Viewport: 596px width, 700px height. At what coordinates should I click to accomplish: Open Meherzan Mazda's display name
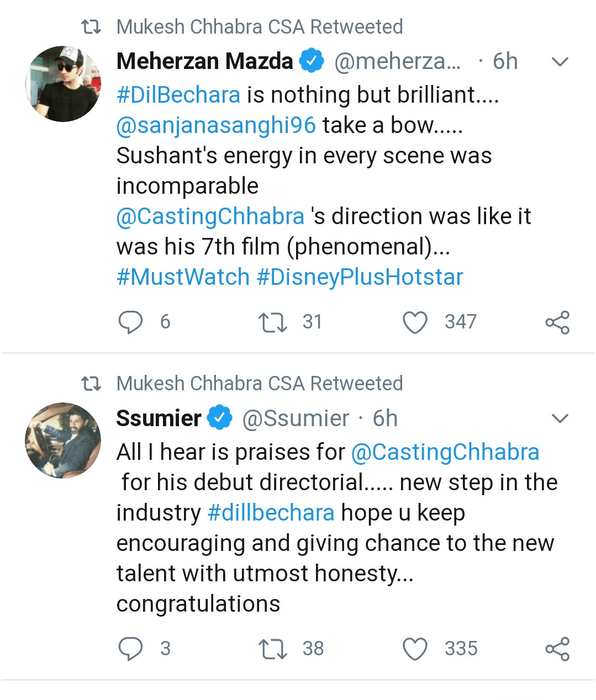click(205, 61)
